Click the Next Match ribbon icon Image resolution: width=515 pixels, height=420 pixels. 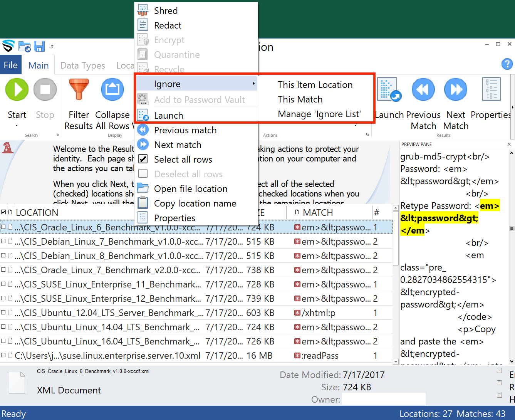[x=456, y=90]
